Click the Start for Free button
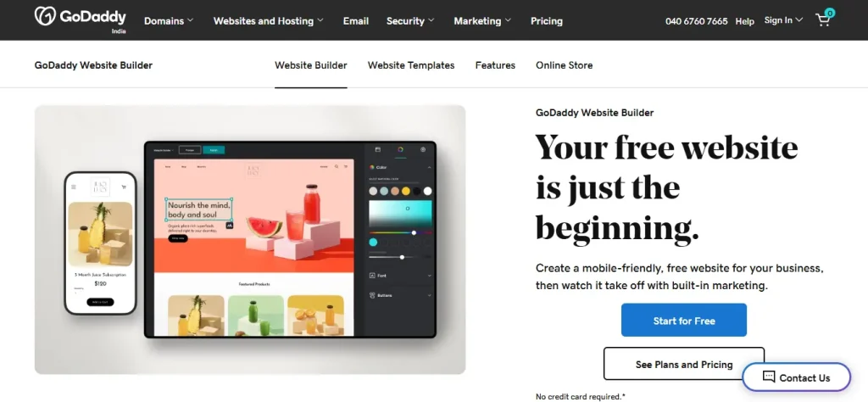Viewport: 868px width, 402px height. [684, 320]
